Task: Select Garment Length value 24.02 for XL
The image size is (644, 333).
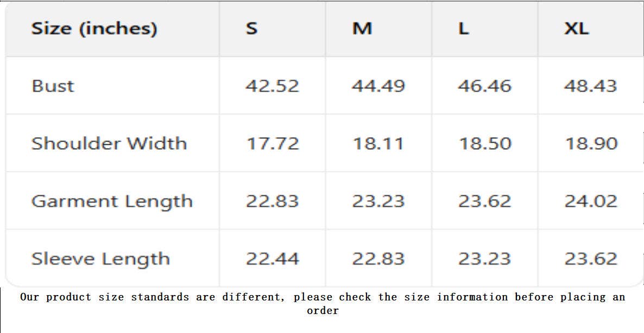Action: (591, 201)
